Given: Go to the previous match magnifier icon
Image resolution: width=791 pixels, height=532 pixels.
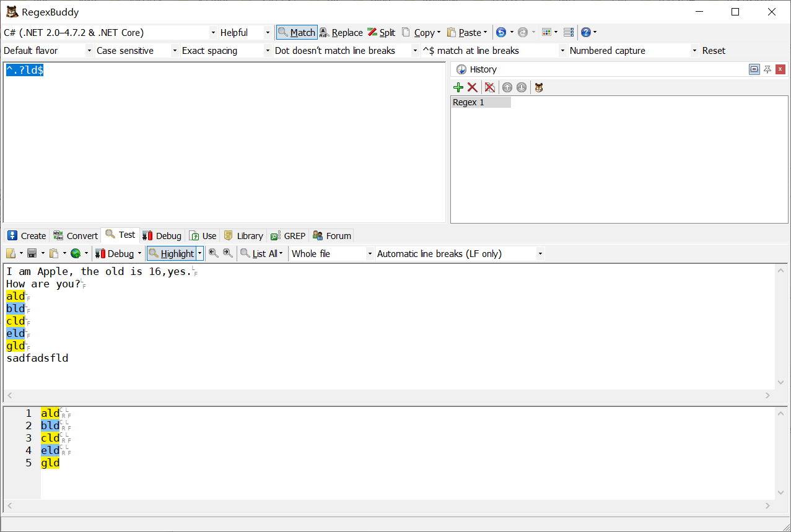Looking at the screenshot, I should [214, 253].
